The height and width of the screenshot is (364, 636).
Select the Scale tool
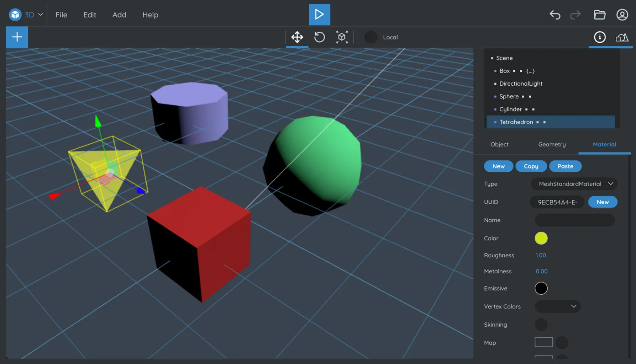[342, 37]
